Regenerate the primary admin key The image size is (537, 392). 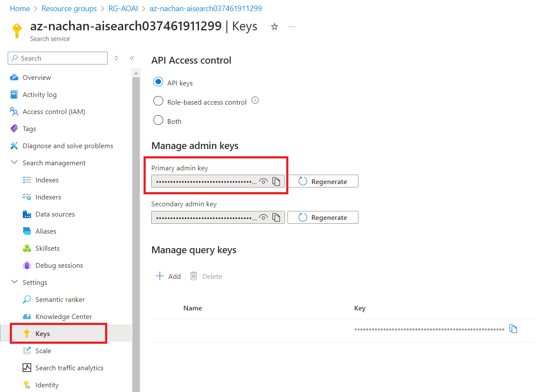pyautogui.click(x=323, y=181)
